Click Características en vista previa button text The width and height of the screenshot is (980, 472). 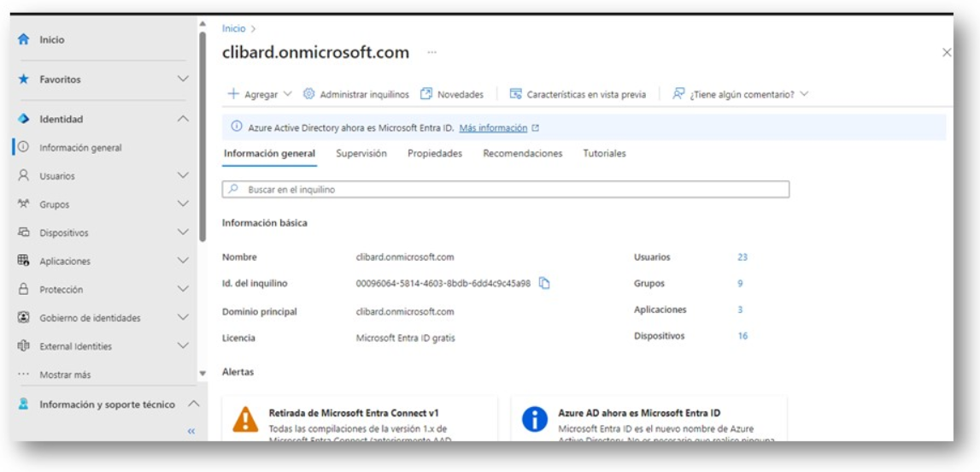point(586,94)
